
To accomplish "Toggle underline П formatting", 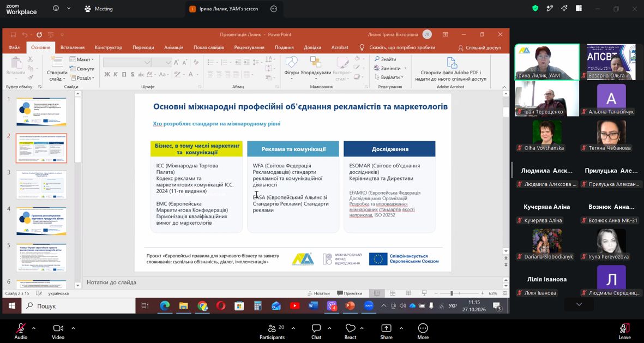I will pos(124,74).
